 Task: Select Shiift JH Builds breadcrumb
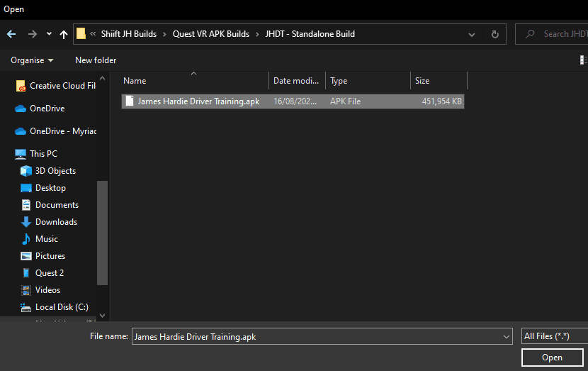coord(129,34)
